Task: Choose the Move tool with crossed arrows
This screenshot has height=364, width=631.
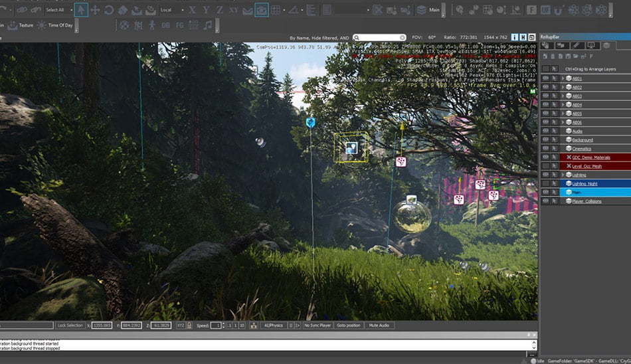Action: (x=95, y=10)
